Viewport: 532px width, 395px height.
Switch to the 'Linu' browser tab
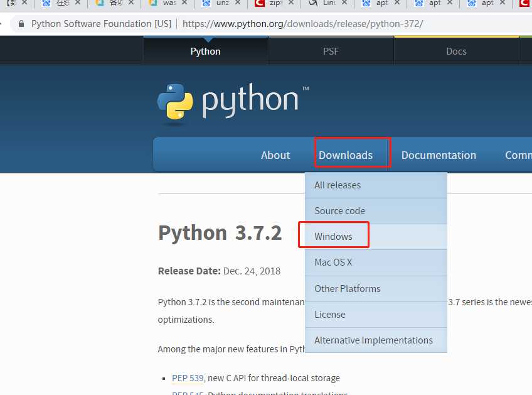(x=327, y=3)
